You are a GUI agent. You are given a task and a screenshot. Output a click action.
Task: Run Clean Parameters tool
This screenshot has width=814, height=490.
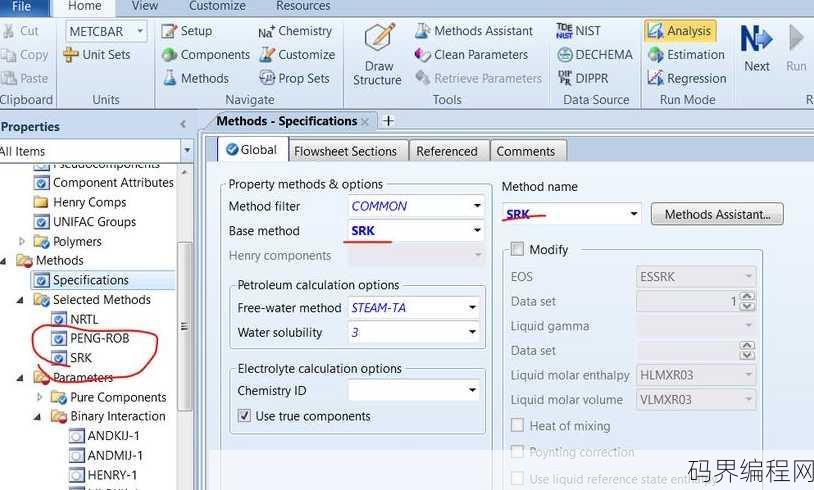click(471, 55)
